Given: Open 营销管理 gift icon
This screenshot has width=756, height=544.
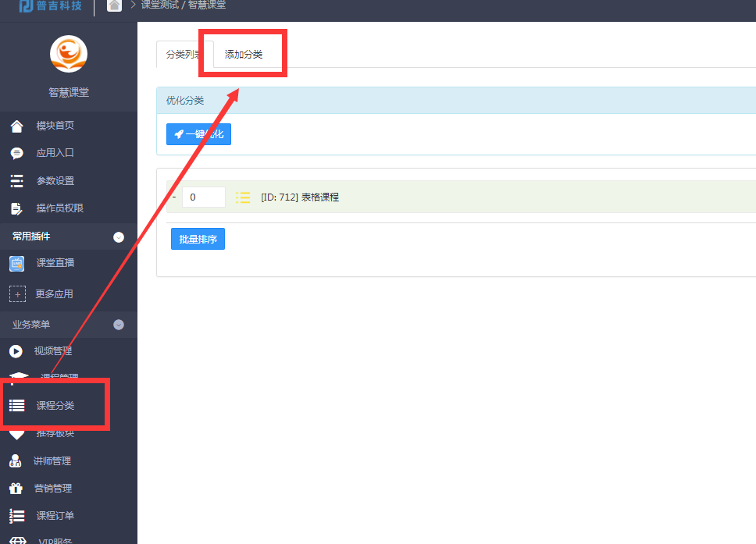Looking at the screenshot, I should [16, 489].
